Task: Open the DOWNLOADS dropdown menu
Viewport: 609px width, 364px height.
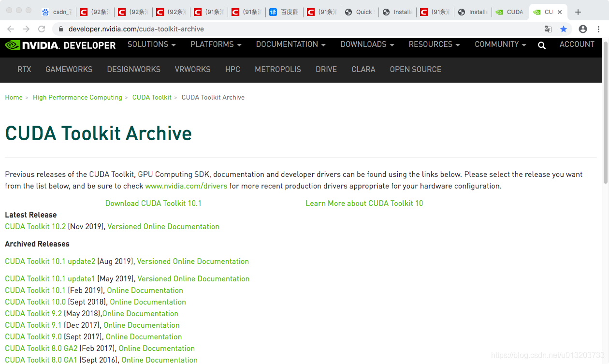Action: click(x=367, y=44)
